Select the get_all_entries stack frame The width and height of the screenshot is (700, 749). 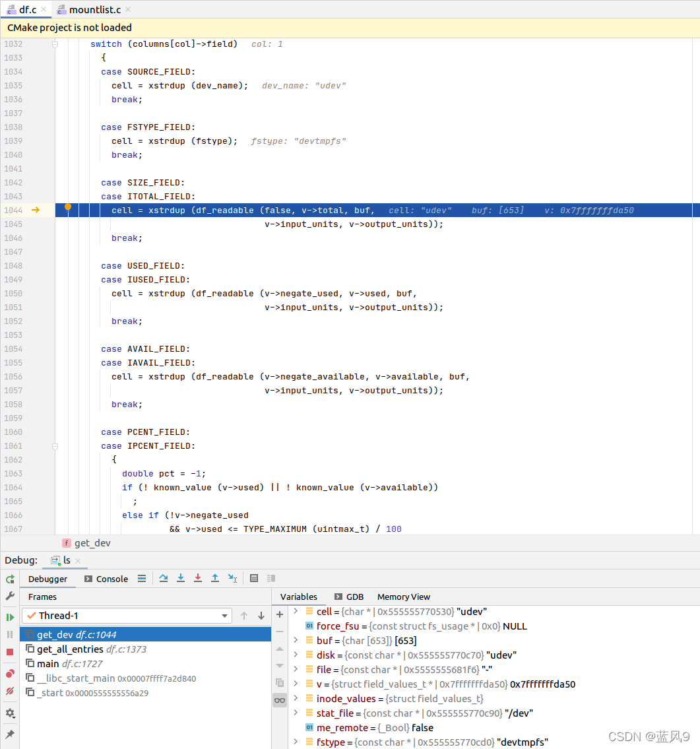pos(70,649)
